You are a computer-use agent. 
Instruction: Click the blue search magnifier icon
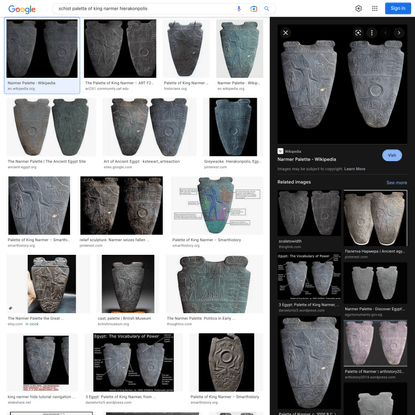(266, 9)
